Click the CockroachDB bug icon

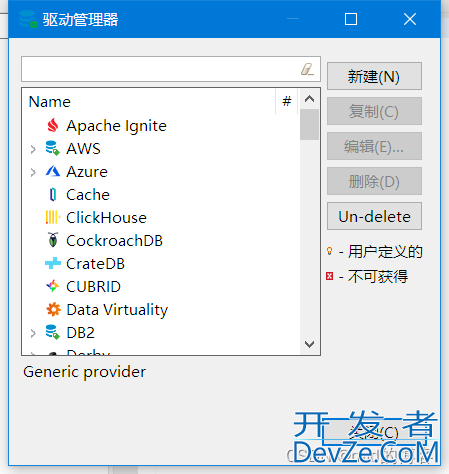53,240
